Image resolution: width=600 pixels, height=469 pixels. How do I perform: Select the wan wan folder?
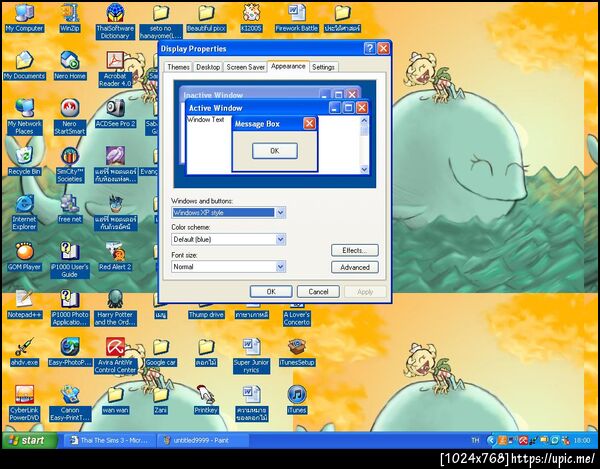(115, 401)
